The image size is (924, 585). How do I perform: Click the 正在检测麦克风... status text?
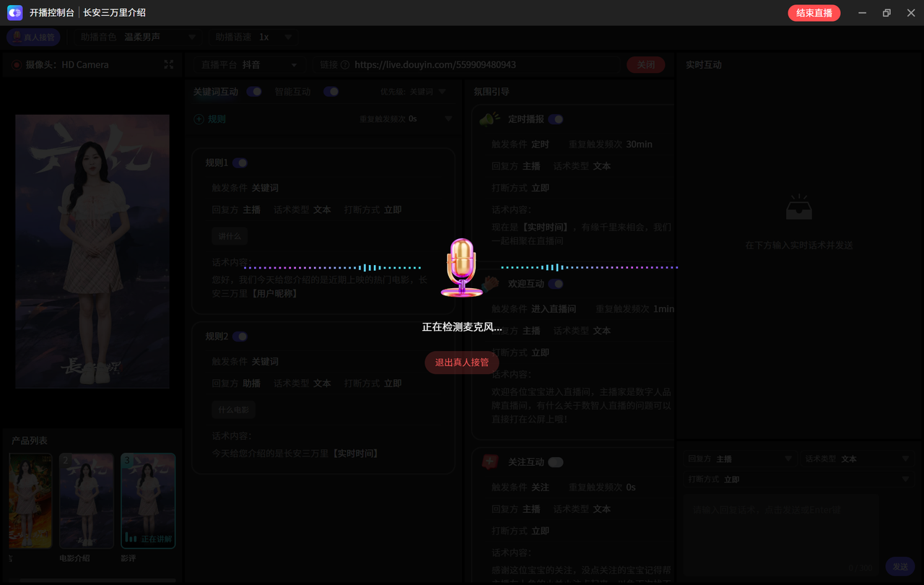[x=462, y=327]
